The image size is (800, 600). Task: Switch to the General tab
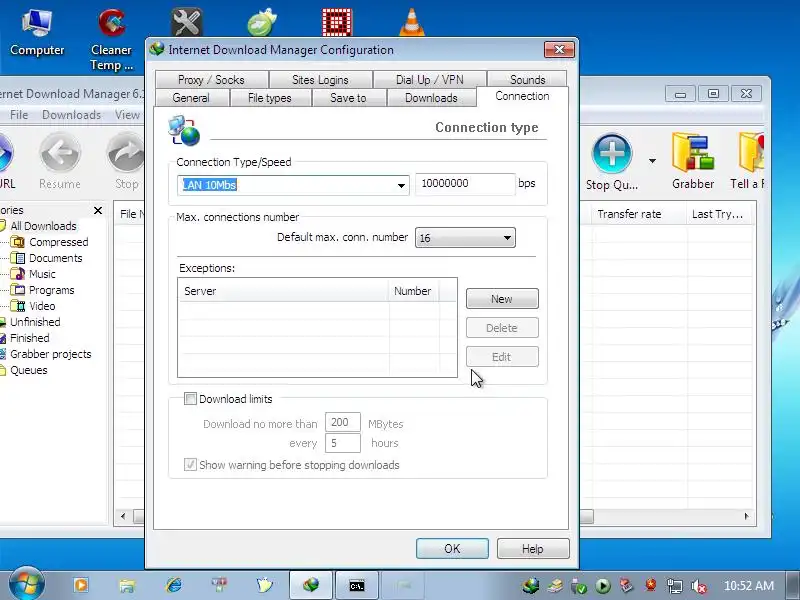pos(191,98)
